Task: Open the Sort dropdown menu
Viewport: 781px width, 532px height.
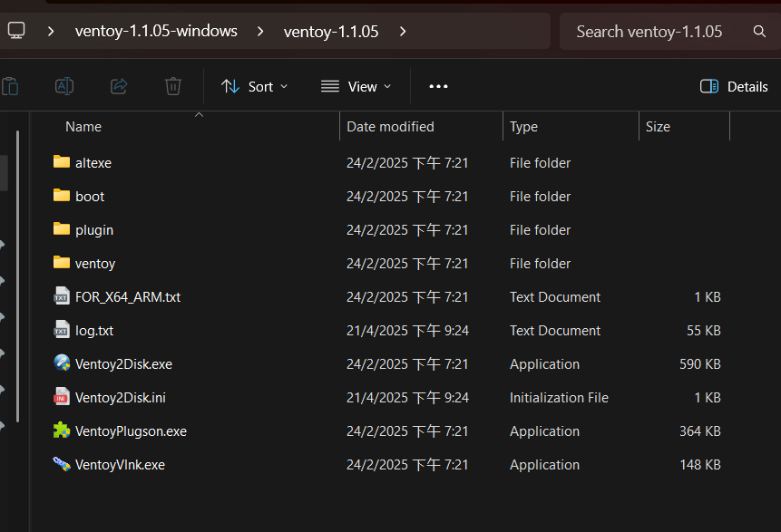Action: click(255, 87)
